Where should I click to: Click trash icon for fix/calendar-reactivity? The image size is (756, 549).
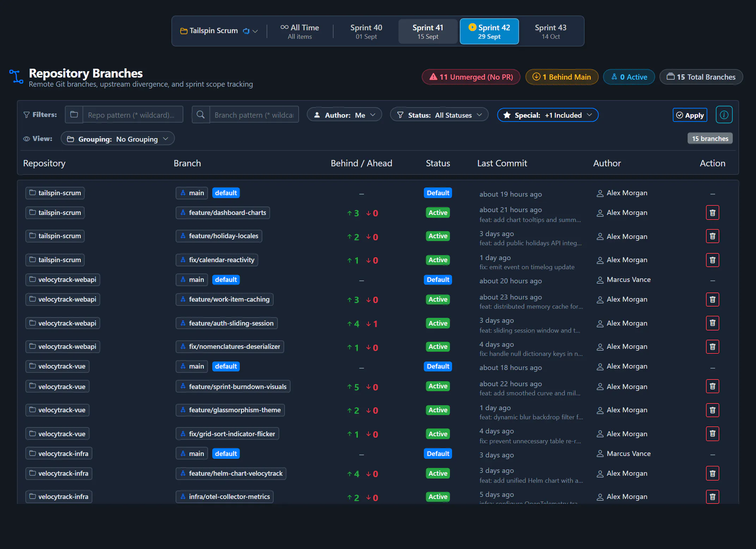click(x=712, y=260)
